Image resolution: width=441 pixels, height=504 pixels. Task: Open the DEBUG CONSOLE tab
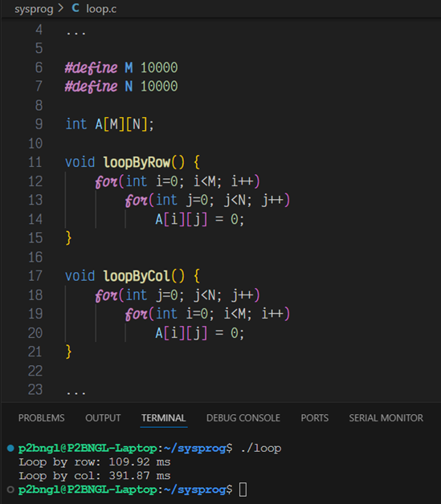(243, 418)
